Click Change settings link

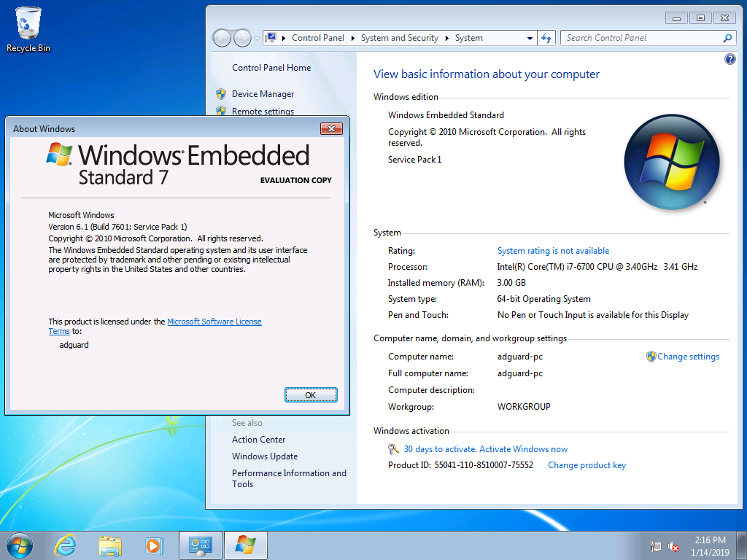pos(689,357)
